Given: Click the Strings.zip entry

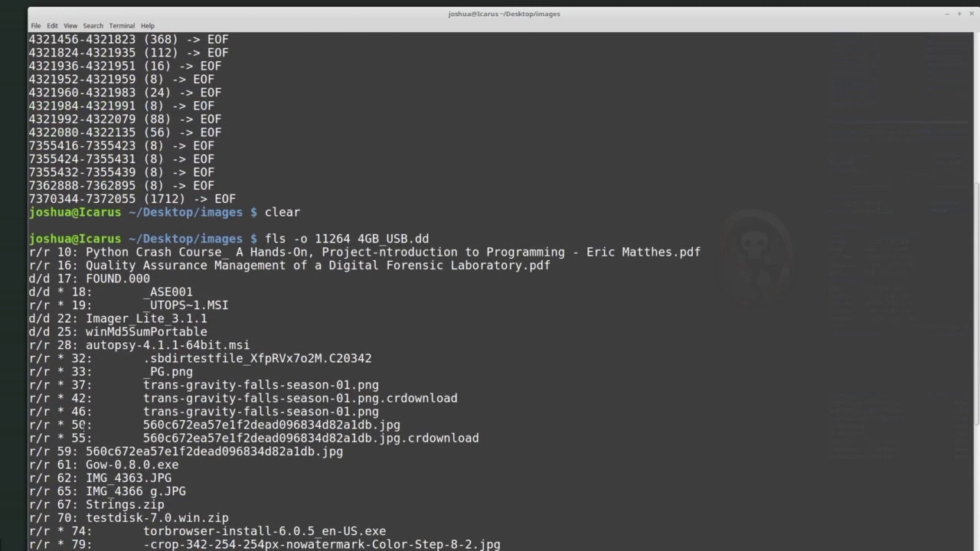Looking at the screenshot, I should (96, 504).
